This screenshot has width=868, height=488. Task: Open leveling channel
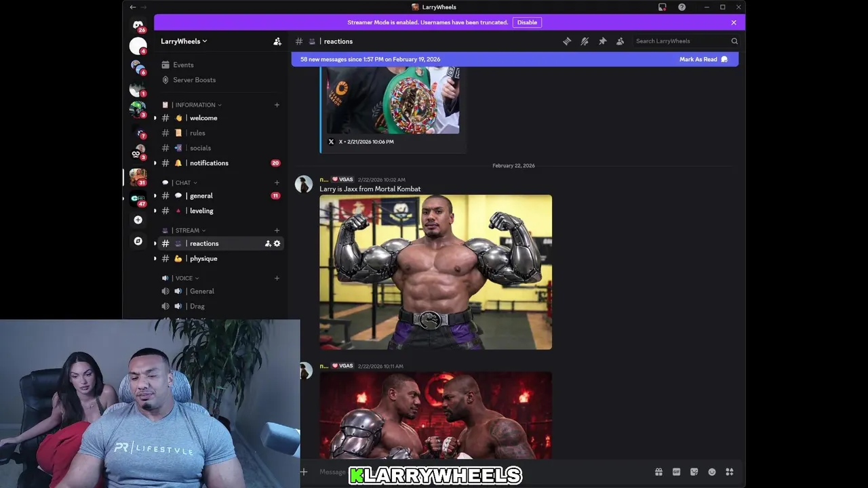coord(221,211)
